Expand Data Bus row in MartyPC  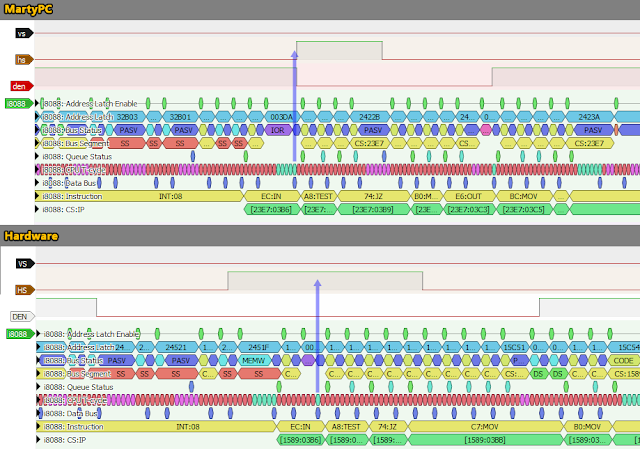pos(37,183)
